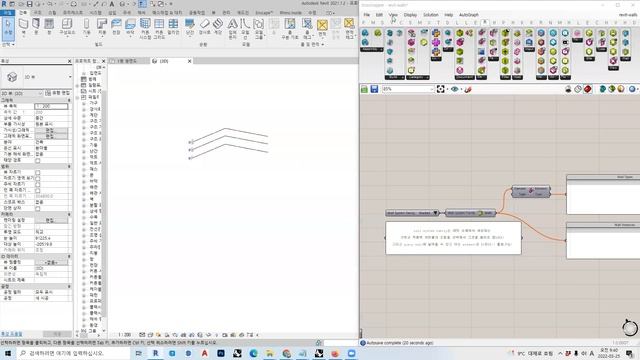Select the Curtain System tool
The image size is (640, 360).
point(145,29)
